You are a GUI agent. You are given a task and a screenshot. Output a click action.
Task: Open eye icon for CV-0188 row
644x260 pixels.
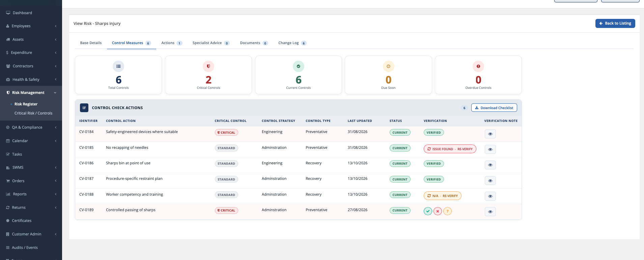pos(490,196)
